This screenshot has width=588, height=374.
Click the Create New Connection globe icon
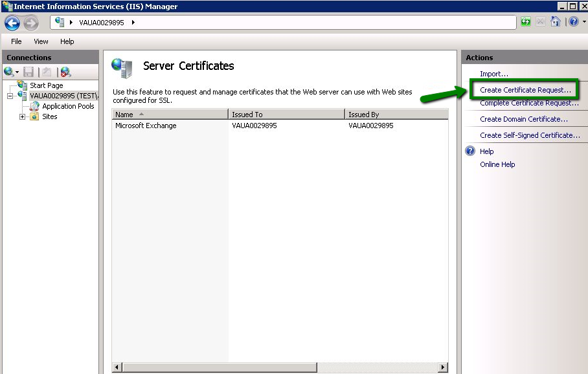(x=10, y=72)
